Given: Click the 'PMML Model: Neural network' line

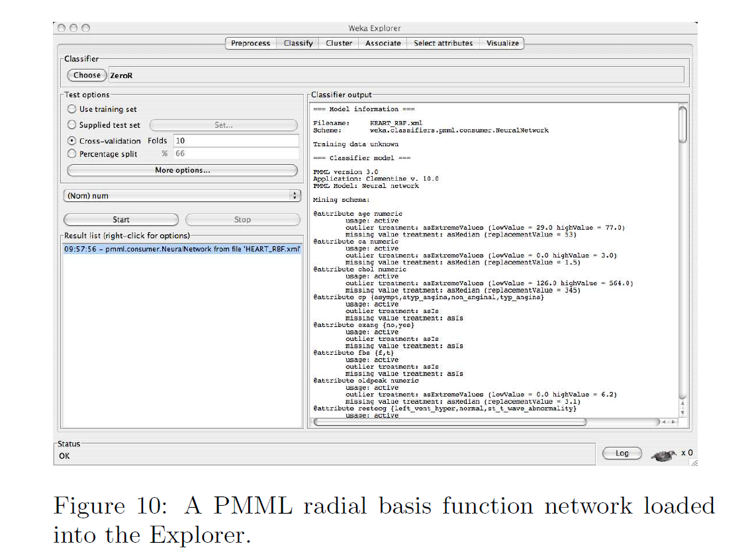Looking at the screenshot, I should point(366,186).
